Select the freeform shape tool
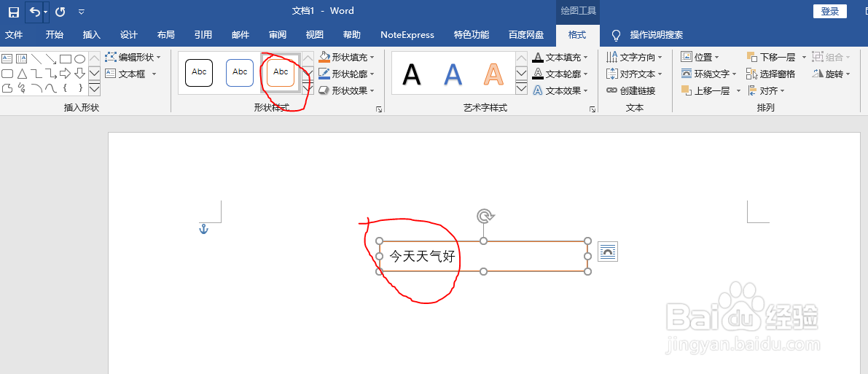Image resolution: width=868 pixels, height=374 pixels. click(x=7, y=87)
